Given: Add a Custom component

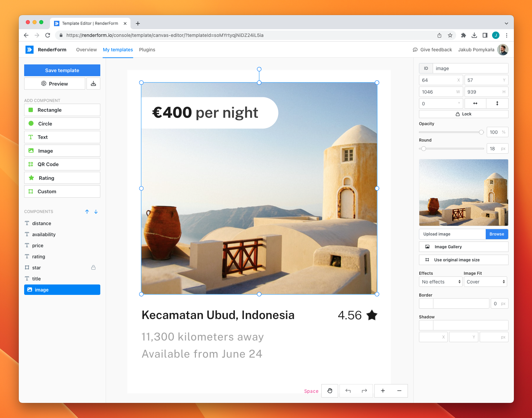Looking at the screenshot, I should tap(62, 192).
